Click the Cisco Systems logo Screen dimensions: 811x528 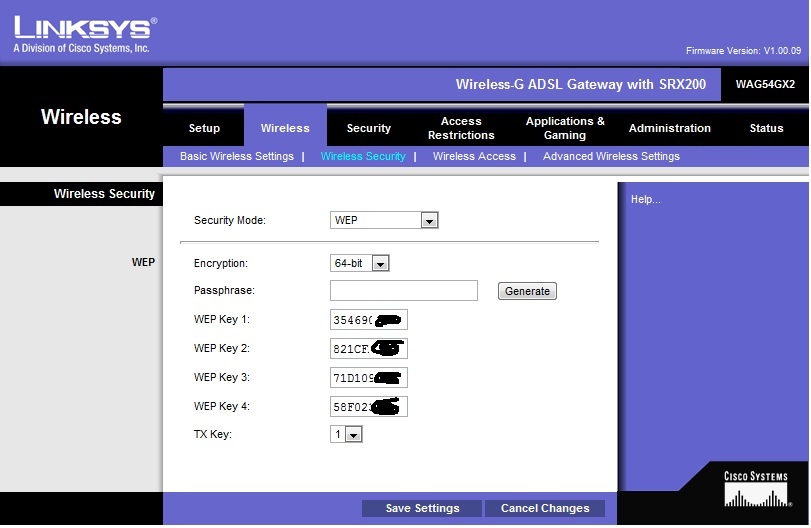click(755, 490)
